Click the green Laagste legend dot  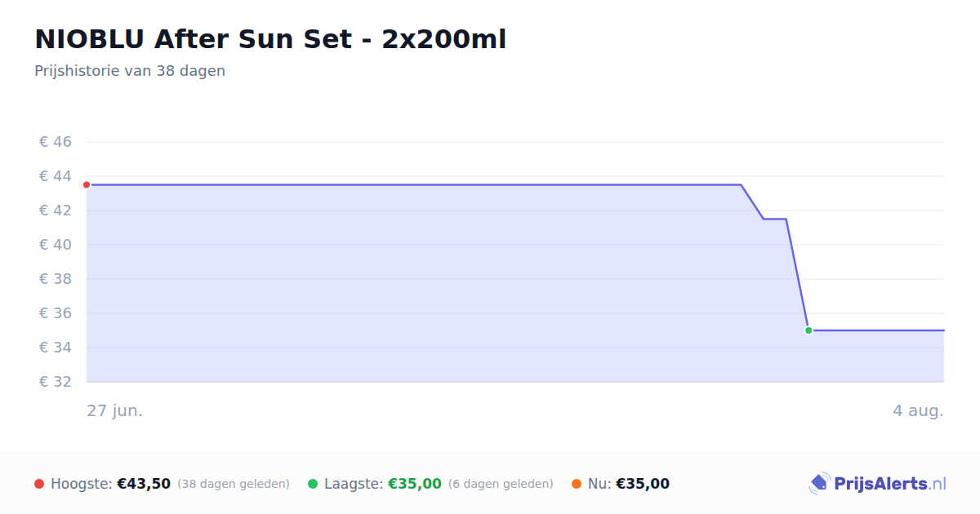coord(313,484)
